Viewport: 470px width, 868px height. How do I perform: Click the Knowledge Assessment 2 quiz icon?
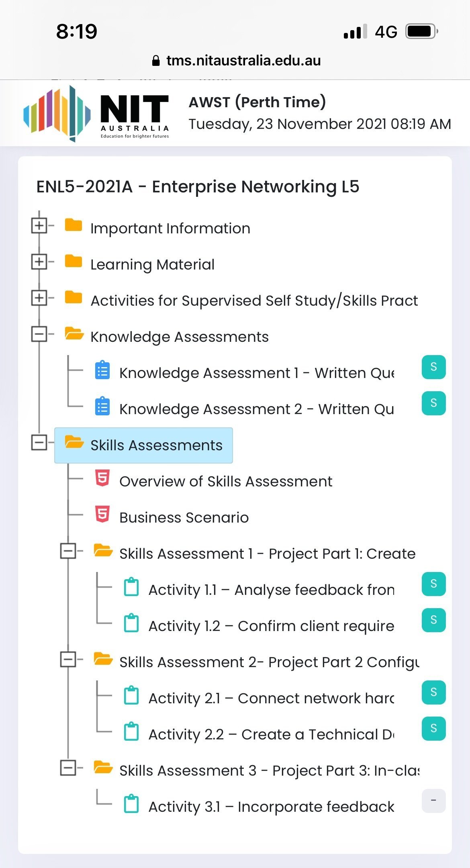tap(102, 406)
